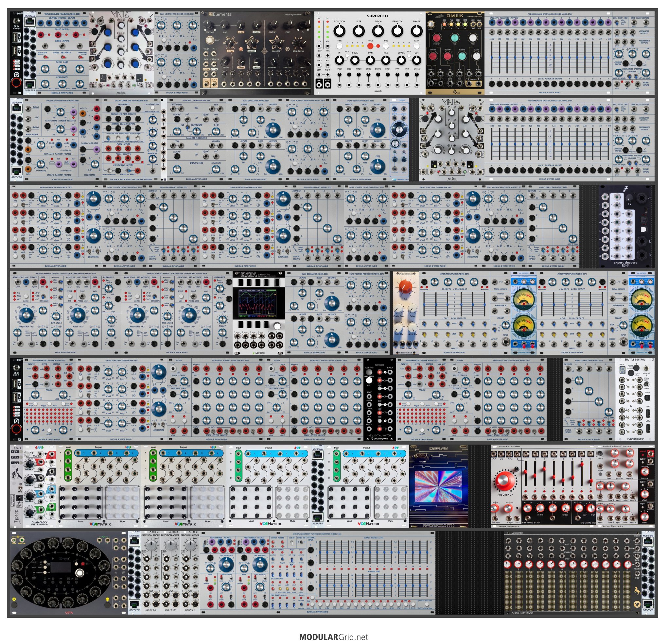Click the IN level knob on Supercell
Screen dimensions: 668x644
[x=339, y=60]
